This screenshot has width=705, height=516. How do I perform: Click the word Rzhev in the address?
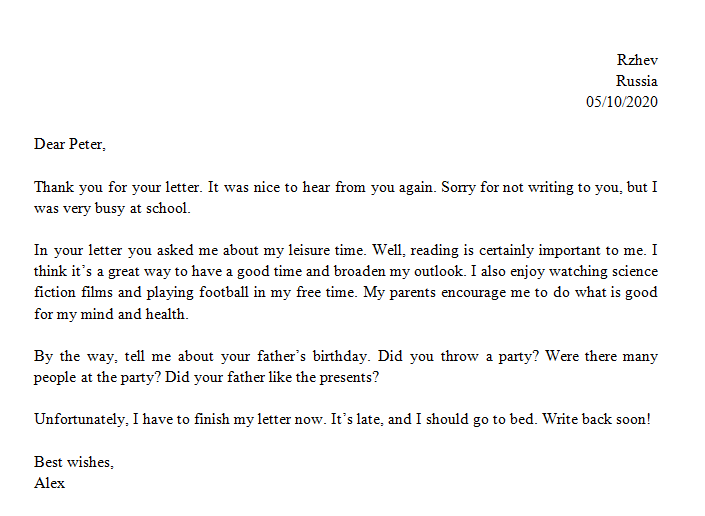637,60
